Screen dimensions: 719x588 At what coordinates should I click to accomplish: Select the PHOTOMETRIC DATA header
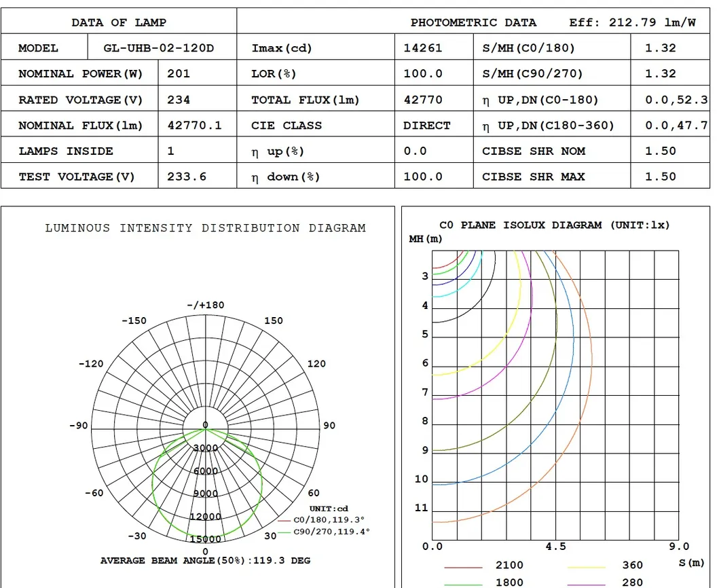click(473, 22)
